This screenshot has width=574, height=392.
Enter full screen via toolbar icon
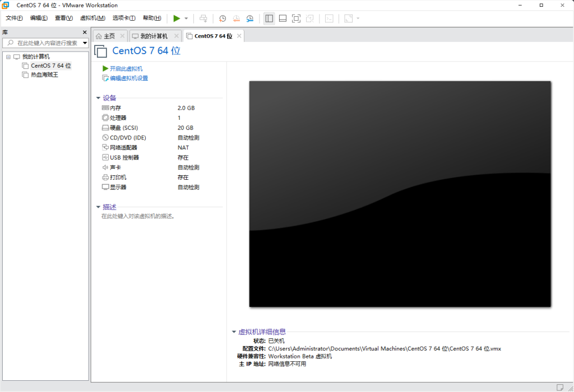(x=295, y=18)
